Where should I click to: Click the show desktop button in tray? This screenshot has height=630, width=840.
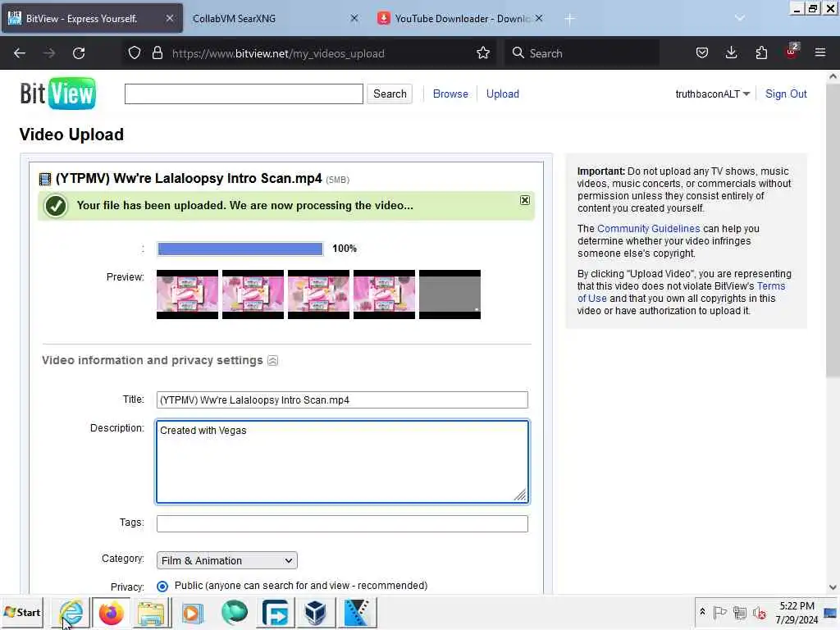coord(832,612)
